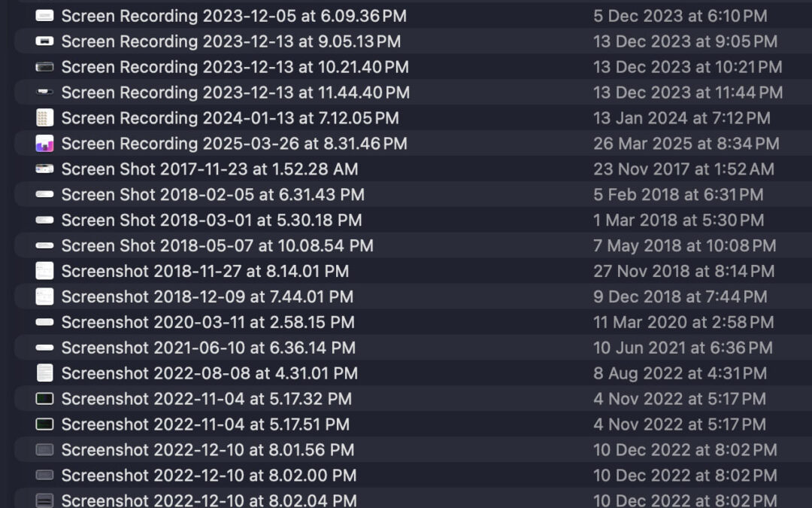Click the Screen Recording 2023-12-13 at 9.05.13 PM icon
The height and width of the screenshot is (508, 812).
tap(45, 41)
